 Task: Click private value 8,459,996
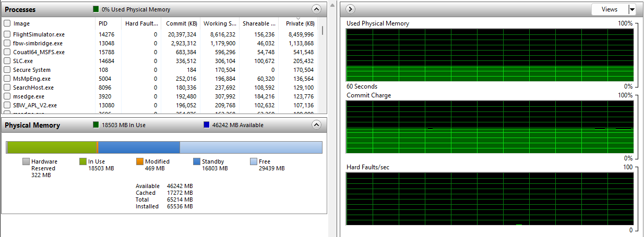coord(301,34)
